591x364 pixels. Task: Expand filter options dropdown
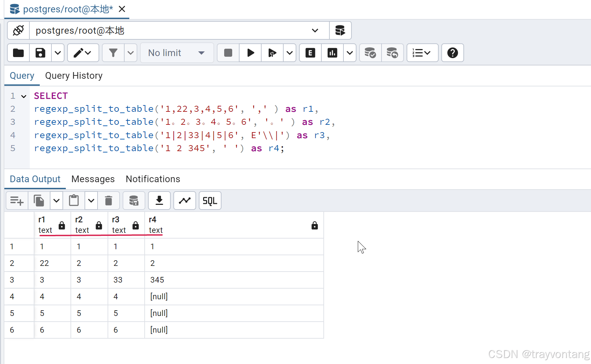coord(131,53)
